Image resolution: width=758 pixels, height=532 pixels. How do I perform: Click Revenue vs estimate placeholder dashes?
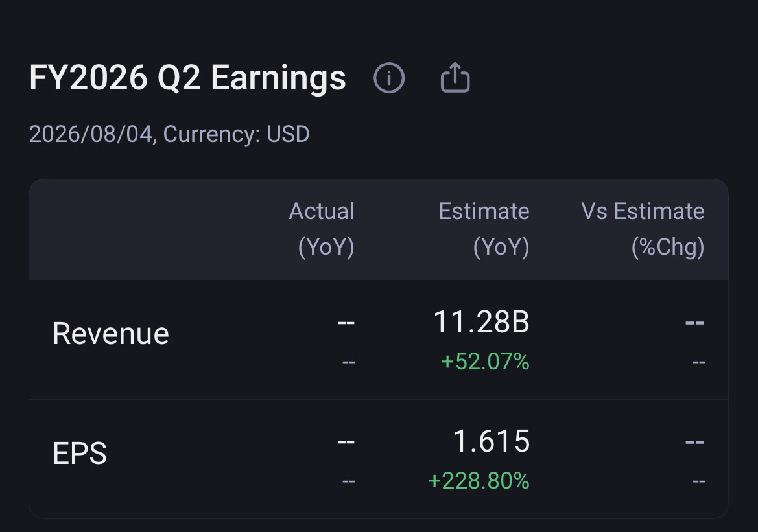coord(694,322)
